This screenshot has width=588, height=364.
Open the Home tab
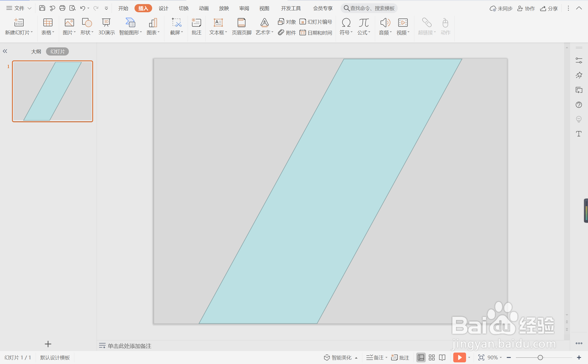[x=123, y=8]
